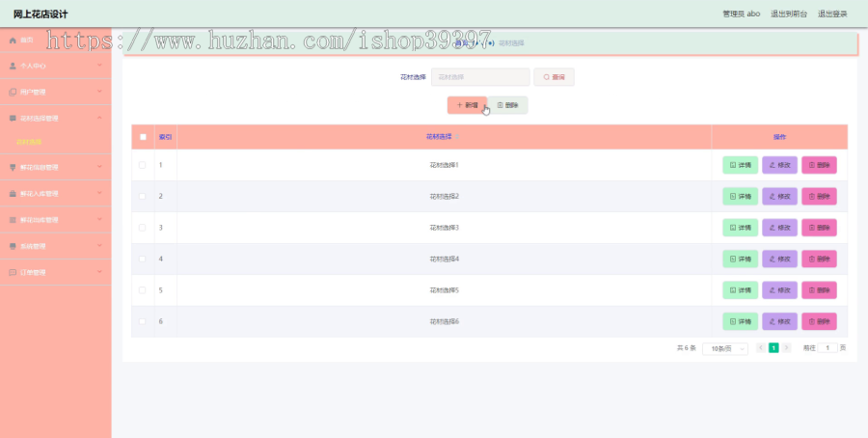The width and height of the screenshot is (868, 438).
Task: Click the icon beside 花材选择管理
Action: tap(13, 118)
